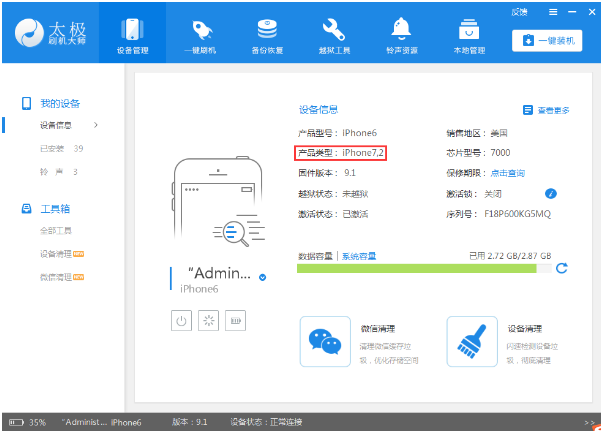The image size is (601, 432).
Task: Click the 激活状态 已激活 value
Action: [355, 214]
